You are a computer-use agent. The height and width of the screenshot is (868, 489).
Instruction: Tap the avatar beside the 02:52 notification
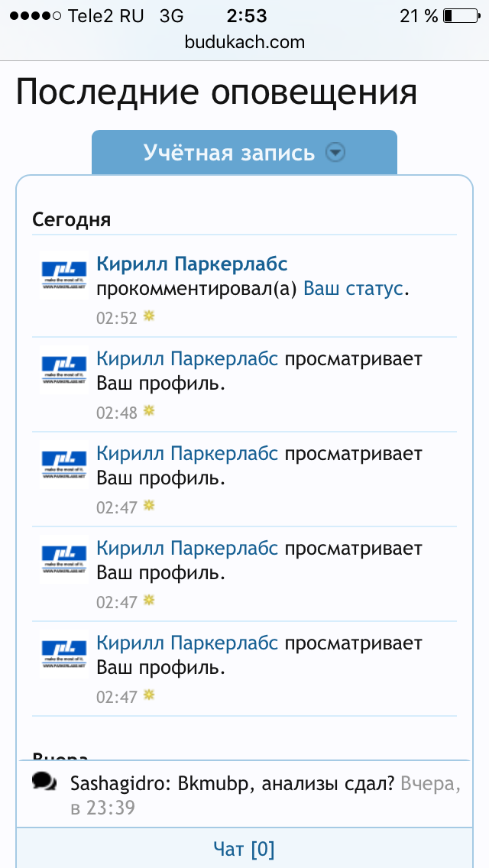63,275
